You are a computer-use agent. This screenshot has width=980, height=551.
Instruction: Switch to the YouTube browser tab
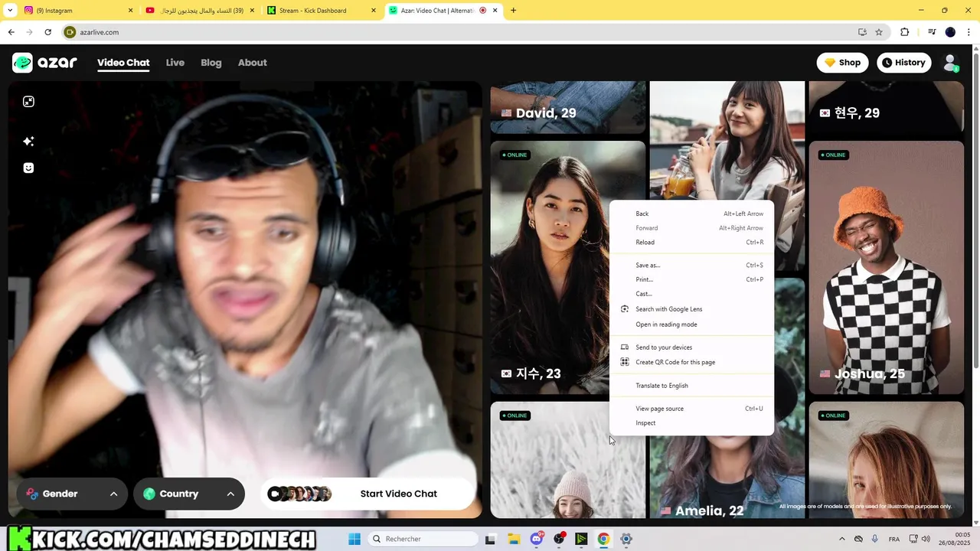pos(199,11)
